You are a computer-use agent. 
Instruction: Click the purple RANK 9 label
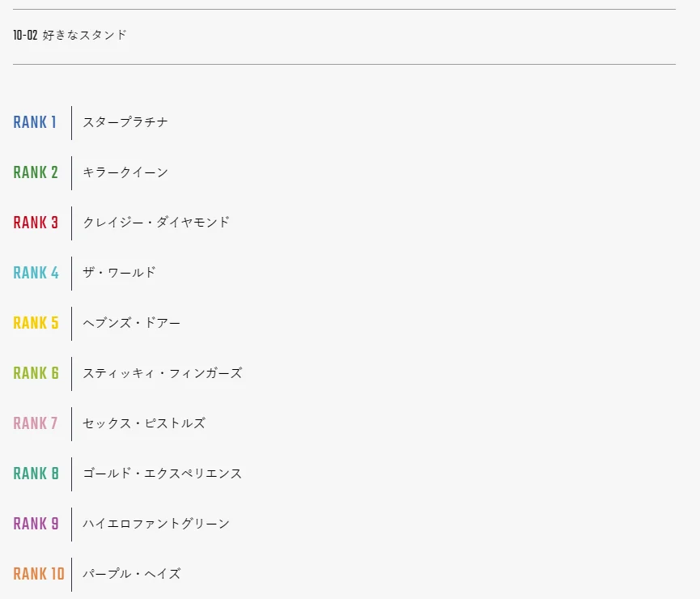click(36, 524)
